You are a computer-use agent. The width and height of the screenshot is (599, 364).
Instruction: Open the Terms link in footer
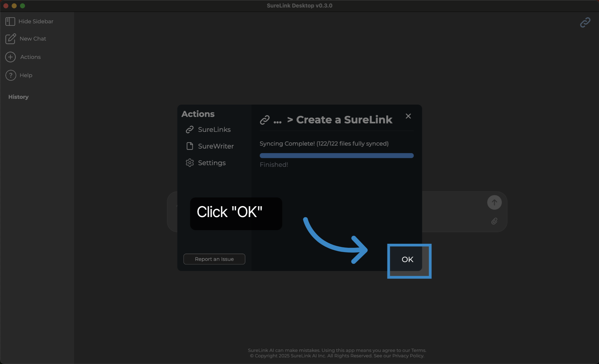click(x=418, y=350)
